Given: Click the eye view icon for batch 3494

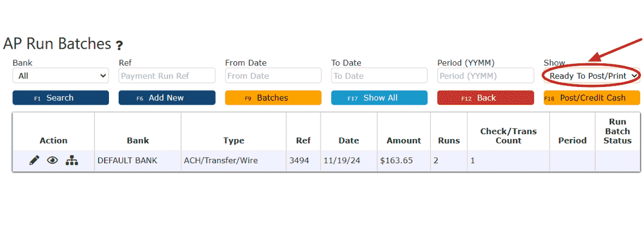Looking at the screenshot, I should tap(52, 160).
